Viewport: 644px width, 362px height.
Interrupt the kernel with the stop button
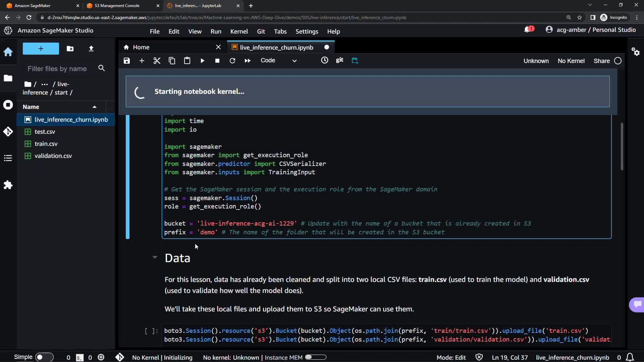point(217,61)
